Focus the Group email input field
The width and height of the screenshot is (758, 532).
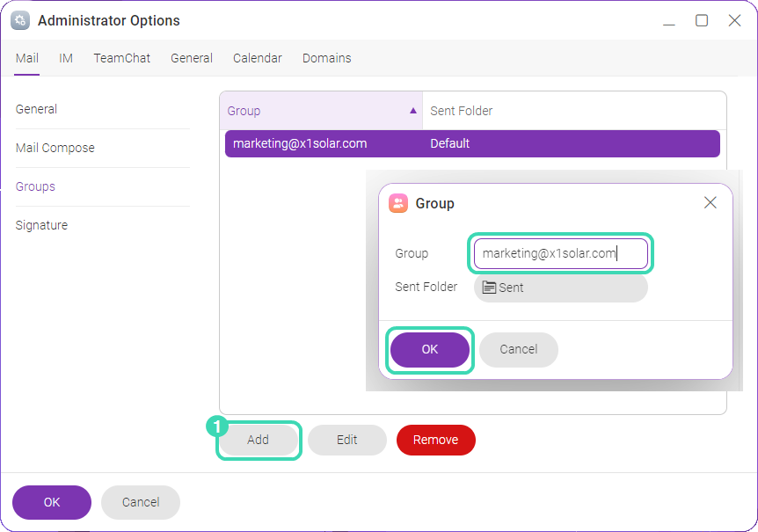click(560, 253)
